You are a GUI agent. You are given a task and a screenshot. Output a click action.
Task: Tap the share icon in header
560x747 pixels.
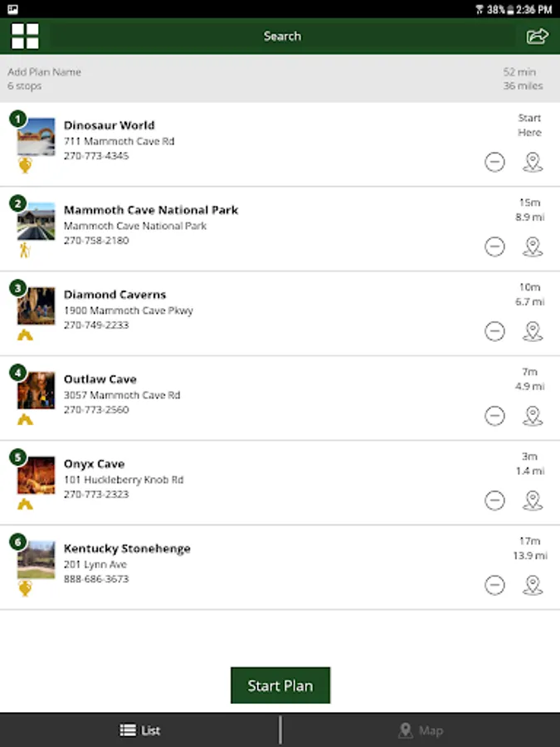537,37
